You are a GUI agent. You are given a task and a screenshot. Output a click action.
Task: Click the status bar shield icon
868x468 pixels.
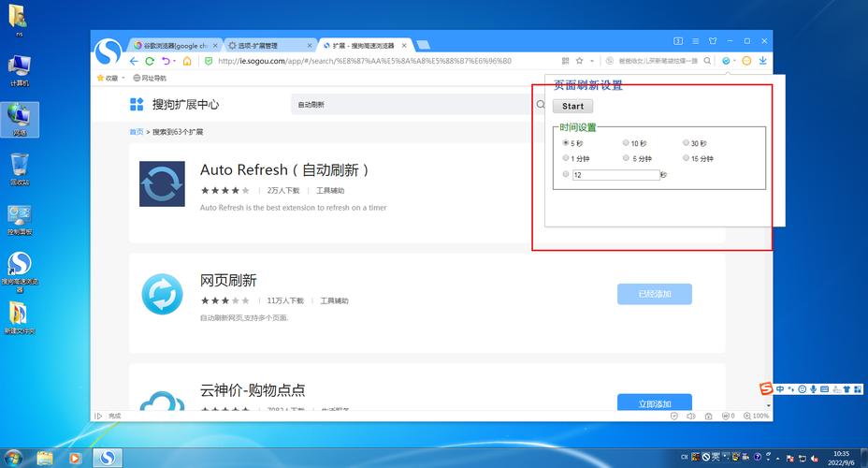(x=673, y=416)
